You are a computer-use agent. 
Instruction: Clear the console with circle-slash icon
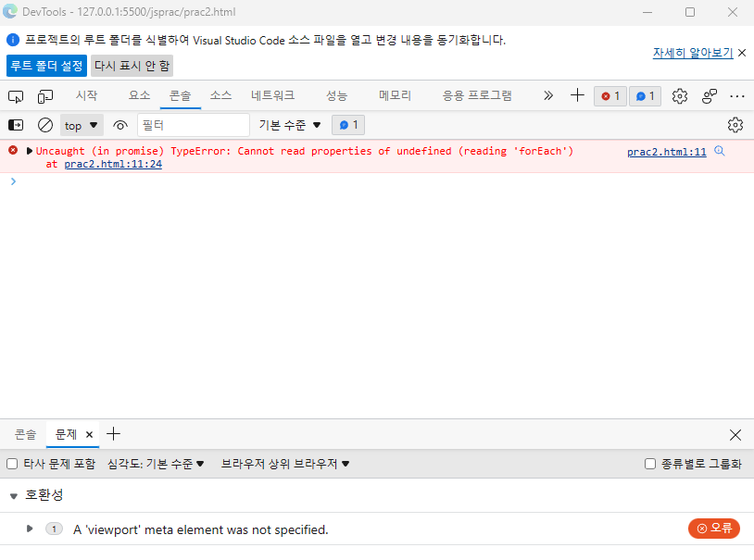45,126
